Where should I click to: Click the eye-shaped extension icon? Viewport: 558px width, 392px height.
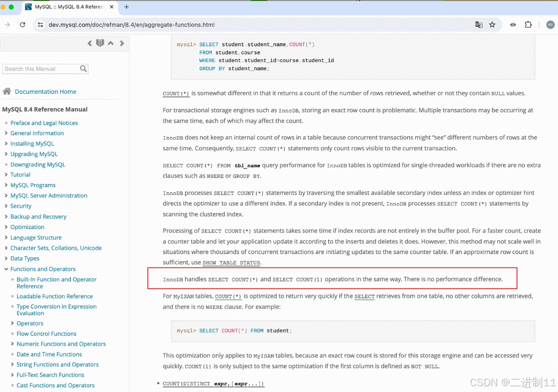click(x=513, y=25)
